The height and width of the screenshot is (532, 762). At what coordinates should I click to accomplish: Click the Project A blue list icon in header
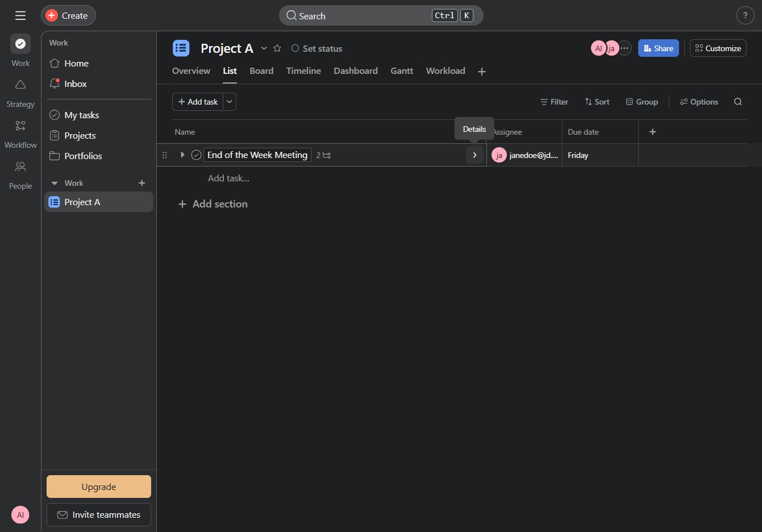pos(181,48)
